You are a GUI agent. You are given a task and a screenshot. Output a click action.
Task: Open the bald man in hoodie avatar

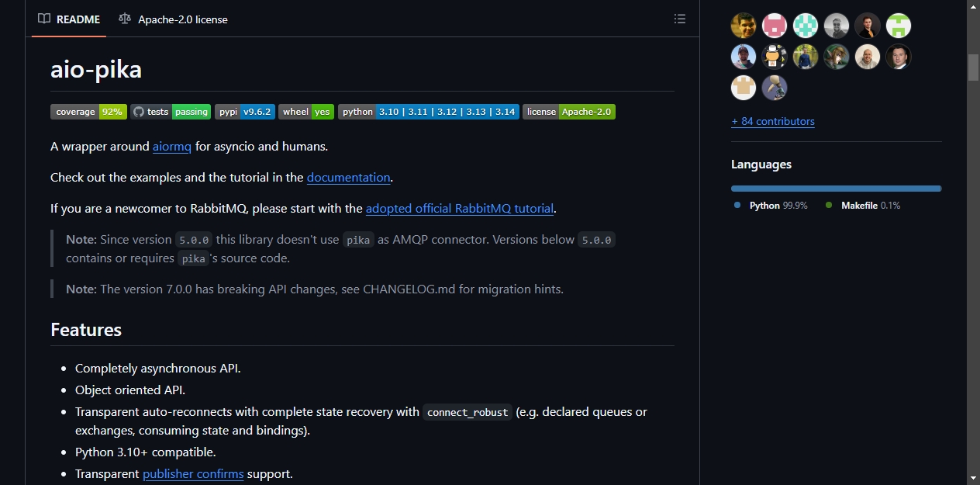click(x=868, y=57)
